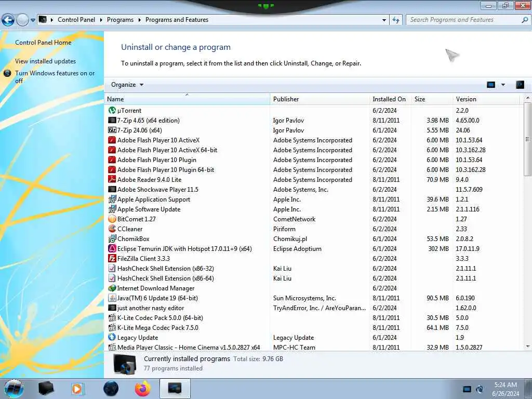Click the Eclipse Temurin JDK icon
Image resolution: width=532 pixels, height=399 pixels.
tap(112, 248)
